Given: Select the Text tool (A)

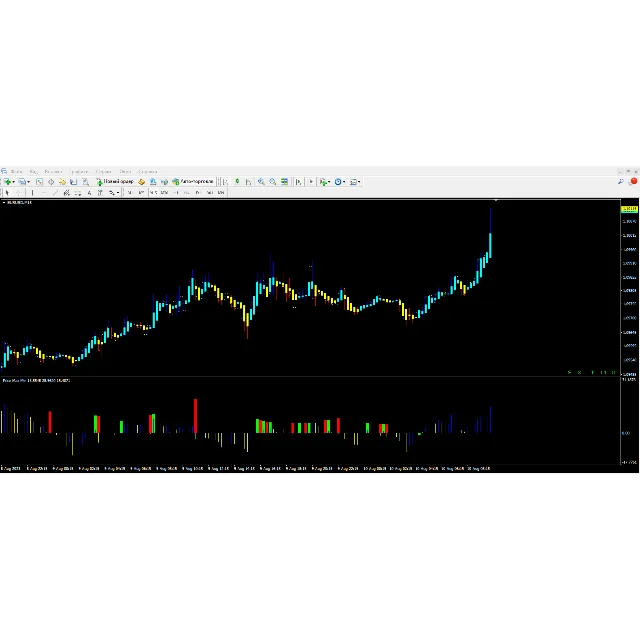Looking at the screenshot, I should [89, 193].
